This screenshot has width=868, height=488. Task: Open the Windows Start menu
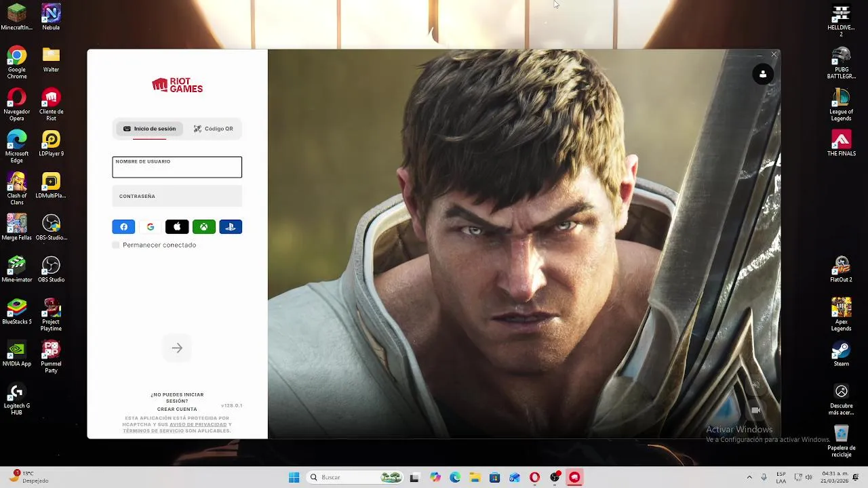click(x=294, y=477)
